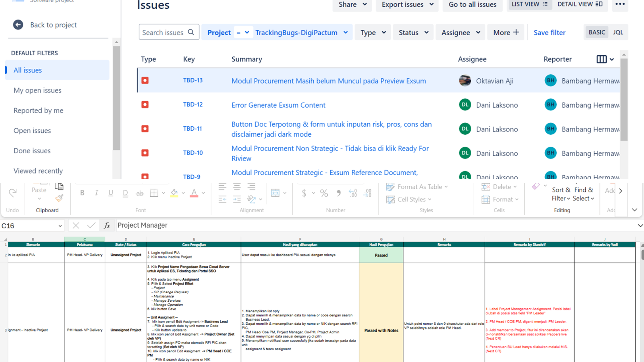
Task: Open the Export issues dropdown
Action: coord(407,4)
